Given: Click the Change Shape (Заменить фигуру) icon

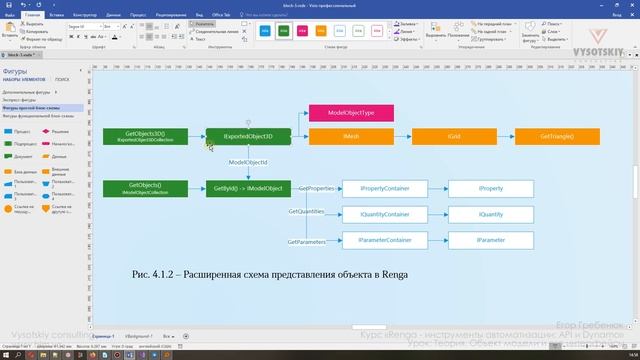Looking at the screenshot, I should pyautogui.click(x=530, y=27).
